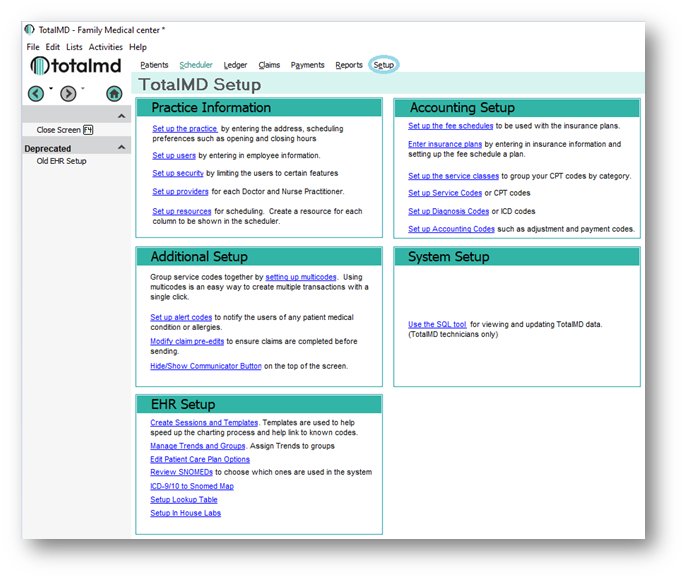Click Create Sessions and Templates link
The width and height of the screenshot is (687, 581).
pyautogui.click(x=204, y=422)
